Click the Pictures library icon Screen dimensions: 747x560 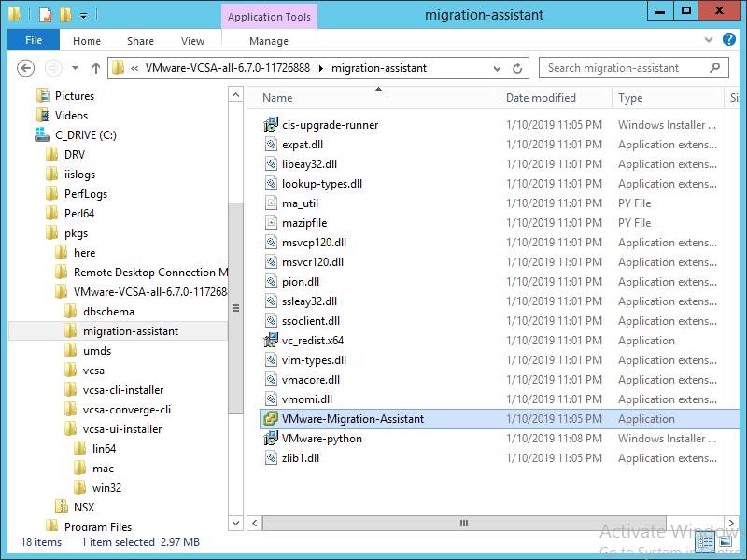tap(43, 96)
